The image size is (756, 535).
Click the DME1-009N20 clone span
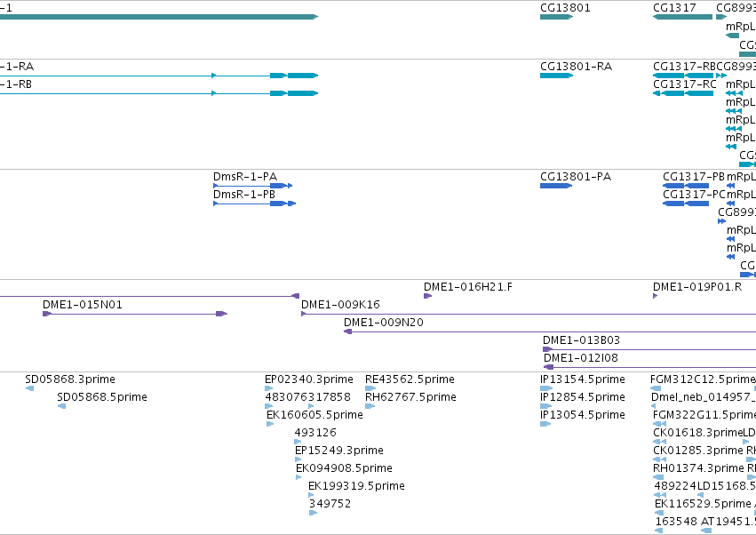coord(550,331)
